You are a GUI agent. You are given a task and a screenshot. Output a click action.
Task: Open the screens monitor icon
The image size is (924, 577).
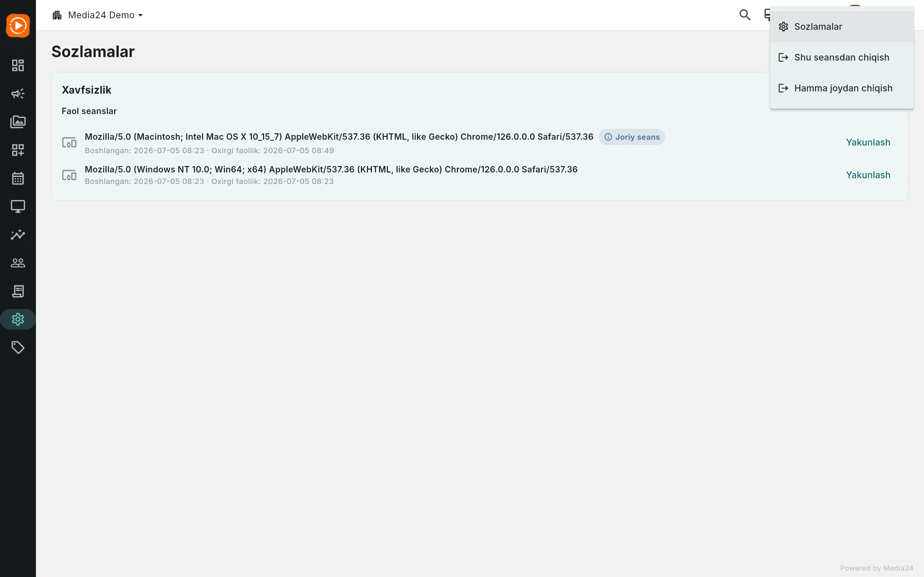coord(18,206)
